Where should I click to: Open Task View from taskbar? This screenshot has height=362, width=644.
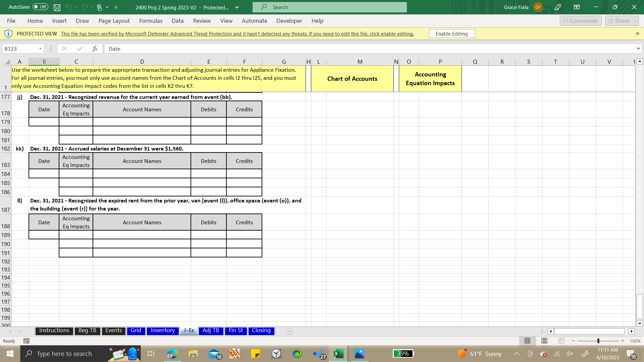151,354
